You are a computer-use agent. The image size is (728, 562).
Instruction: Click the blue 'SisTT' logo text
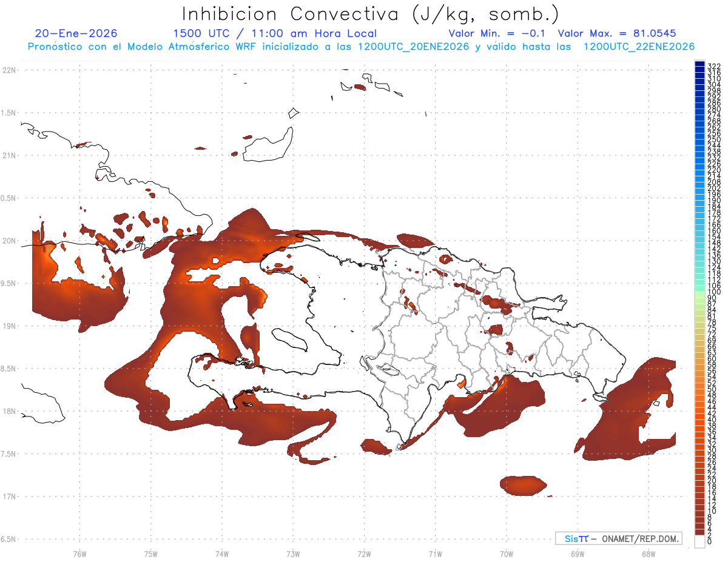pos(576,538)
